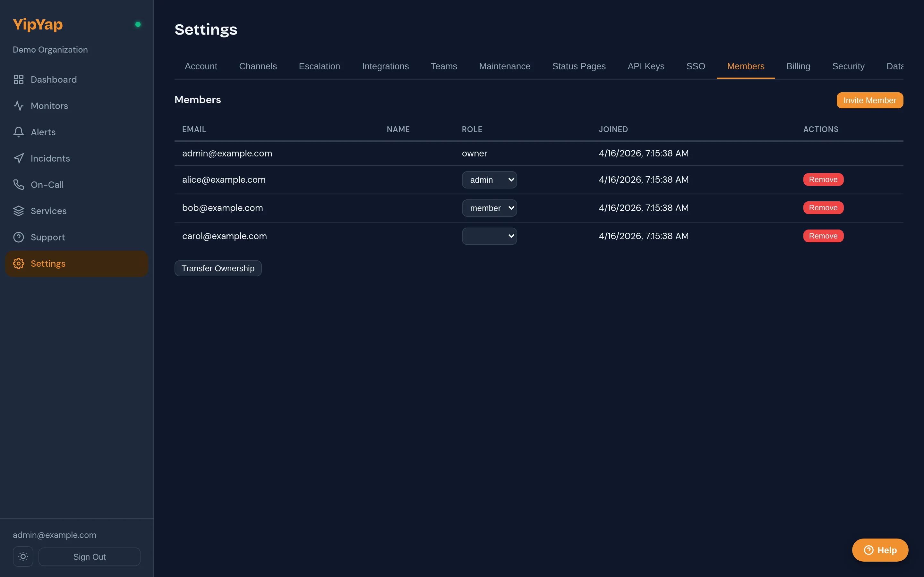The image size is (924, 577).
Task: Open the Help button bottom right
Action: click(x=880, y=550)
